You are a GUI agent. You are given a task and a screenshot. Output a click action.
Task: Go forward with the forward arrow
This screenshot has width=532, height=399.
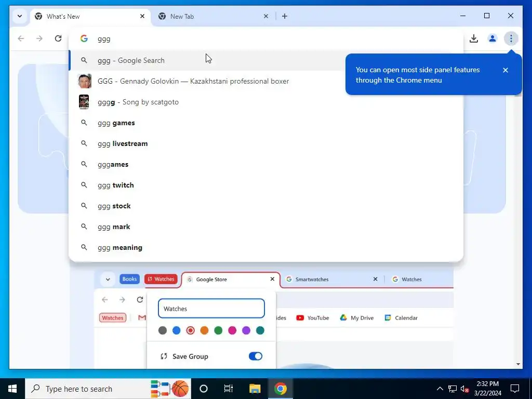coord(39,38)
